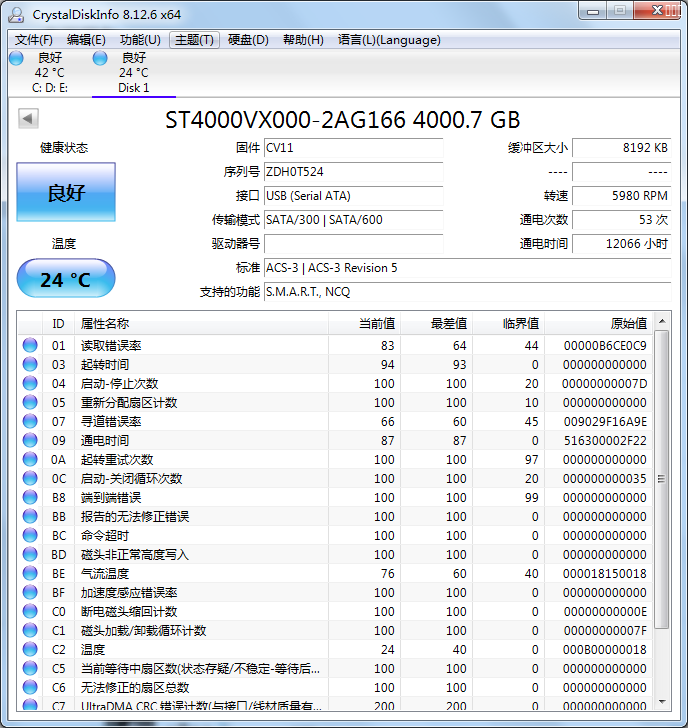Click status circle for attribute C5 当前等待中扇区数

coord(30,669)
